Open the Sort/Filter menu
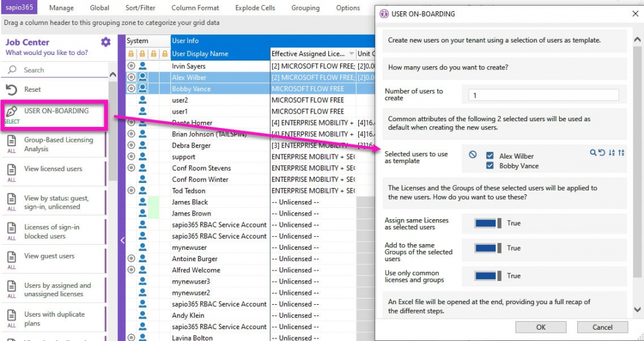The height and width of the screenshot is (341, 644). [140, 7]
